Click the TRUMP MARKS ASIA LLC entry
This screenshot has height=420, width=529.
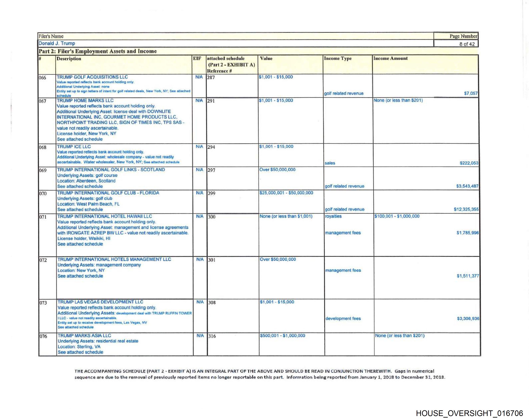pos(84,335)
